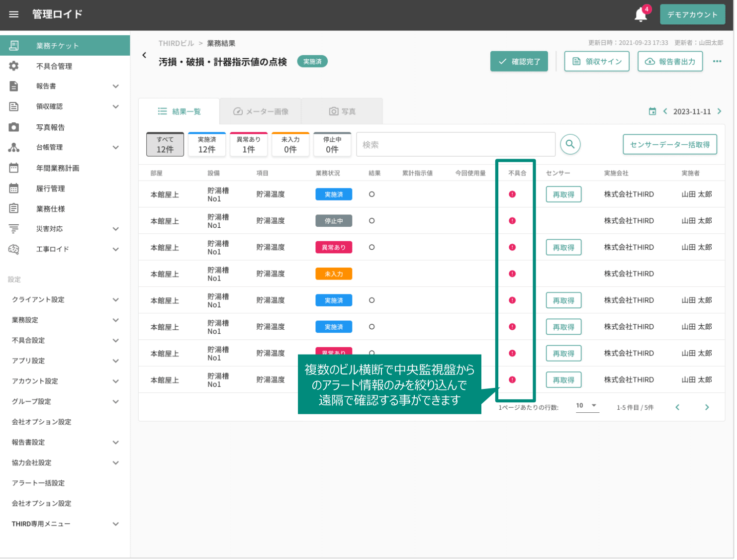Click the 写真報告 camera icon
737x560 pixels.
tap(14, 127)
